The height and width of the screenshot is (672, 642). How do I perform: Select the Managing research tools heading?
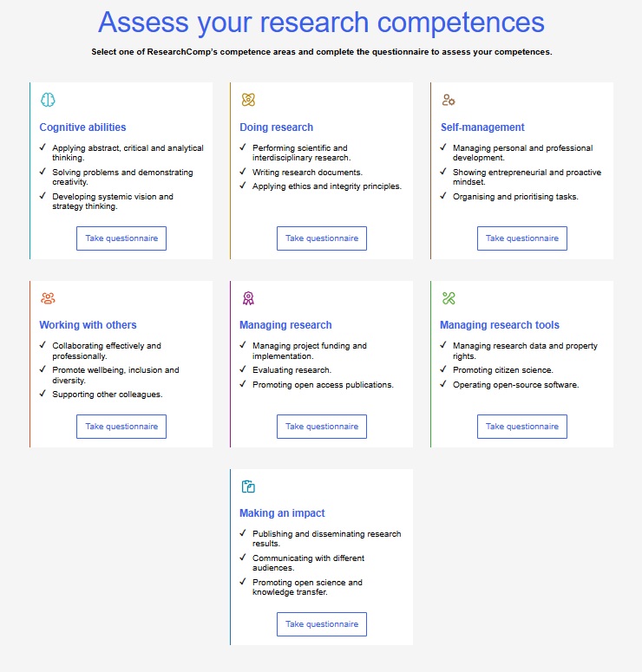tap(500, 325)
